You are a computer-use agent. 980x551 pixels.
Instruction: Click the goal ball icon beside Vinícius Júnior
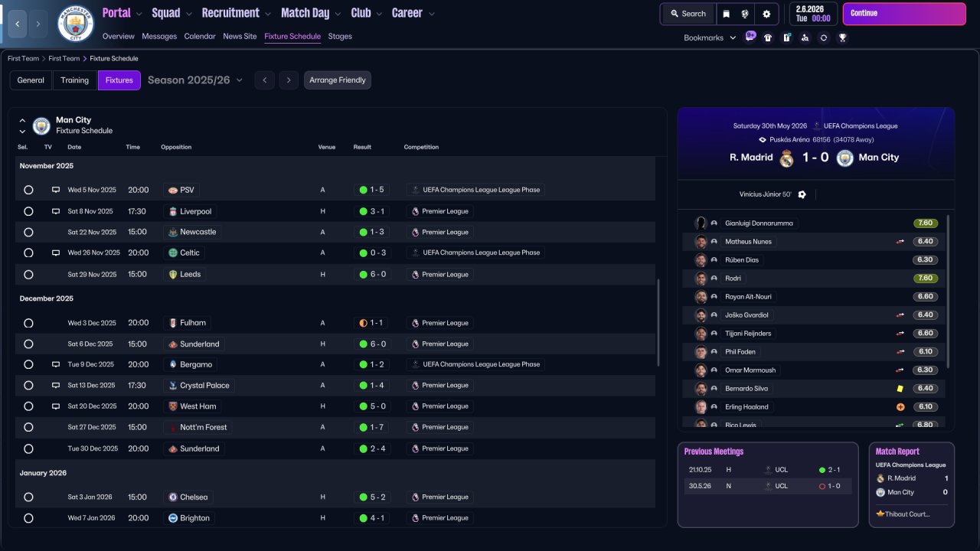pyautogui.click(x=802, y=194)
